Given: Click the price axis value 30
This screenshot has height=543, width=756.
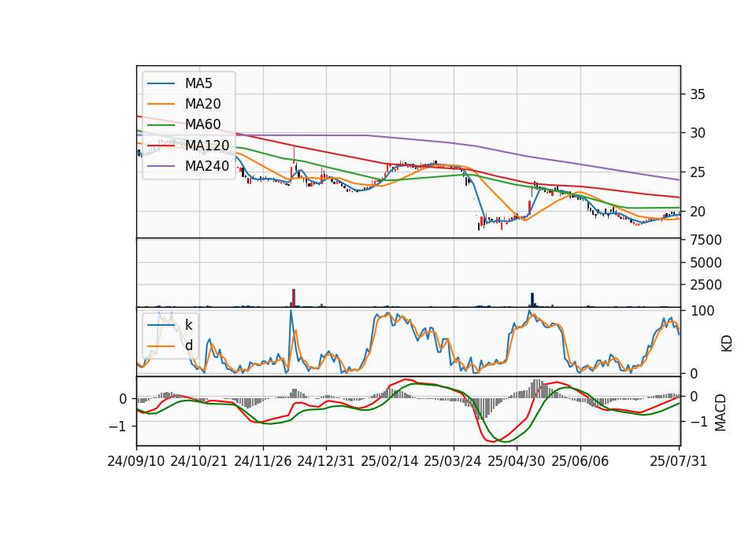Looking at the screenshot, I should pyautogui.click(x=698, y=133).
